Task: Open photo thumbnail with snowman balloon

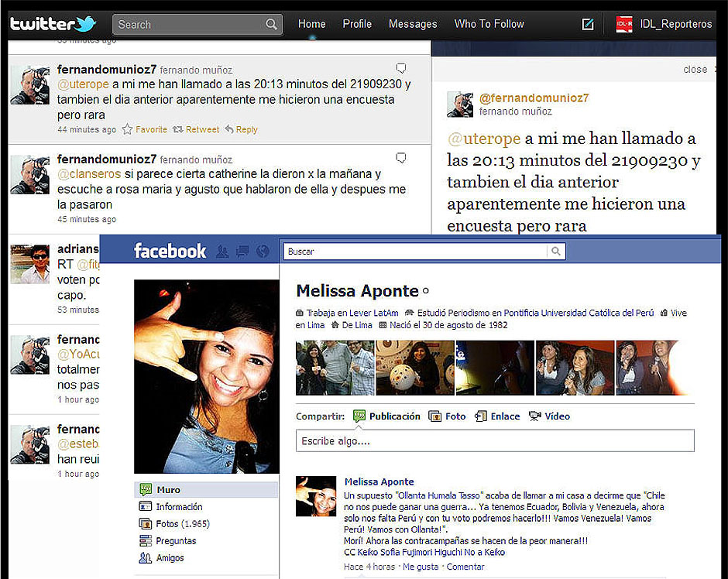Action: 415,368
